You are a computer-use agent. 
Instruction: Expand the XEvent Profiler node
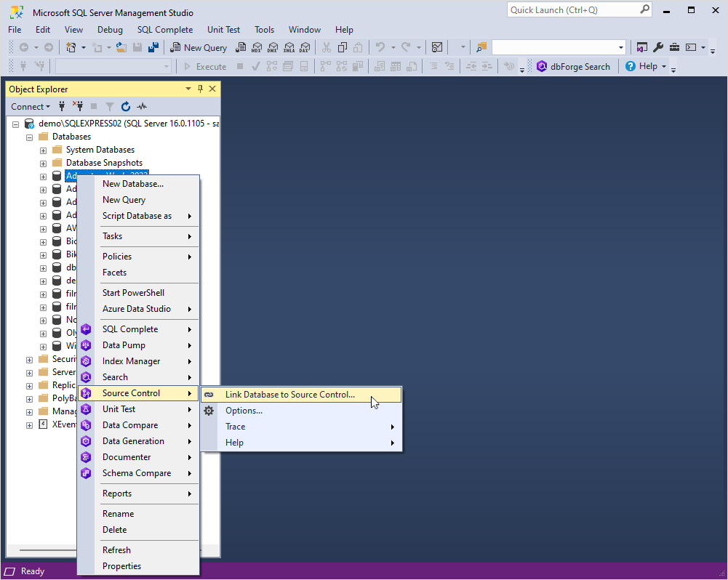coord(29,425)
